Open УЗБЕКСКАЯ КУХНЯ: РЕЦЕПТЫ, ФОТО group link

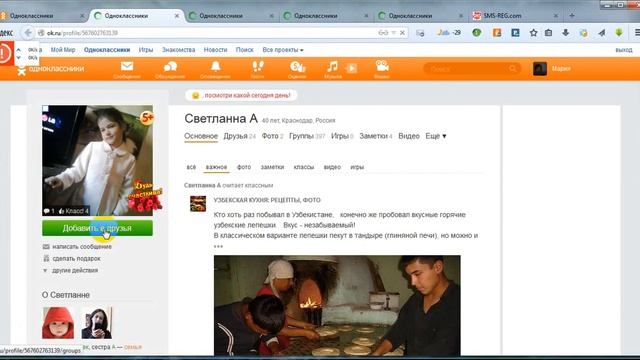pyautogui.click(x=267, y=200)
